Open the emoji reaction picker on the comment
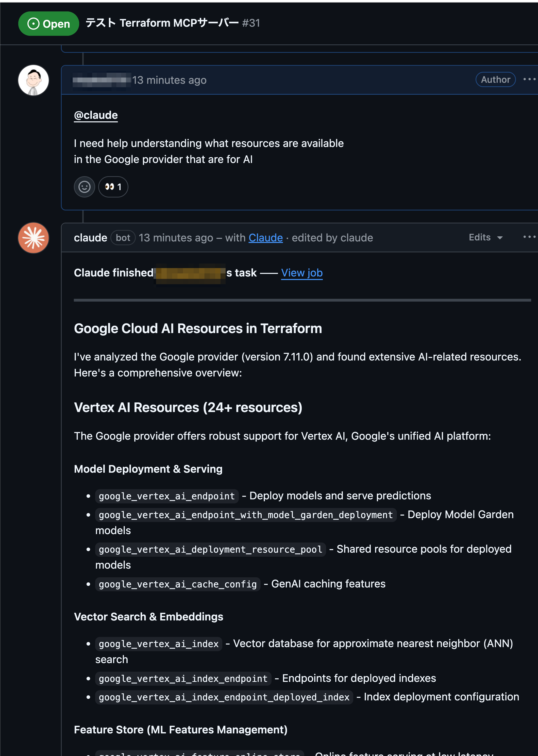Image resolution: width=538 pixels, height=756 pixels. [x=84, y=187]
